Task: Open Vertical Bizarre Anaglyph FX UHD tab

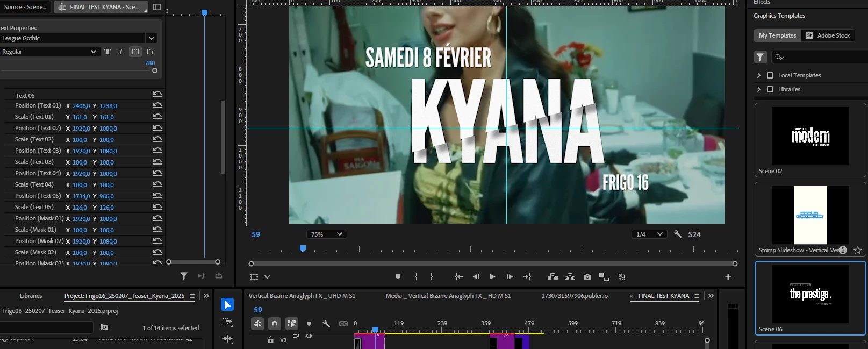Action: [302, 296]
